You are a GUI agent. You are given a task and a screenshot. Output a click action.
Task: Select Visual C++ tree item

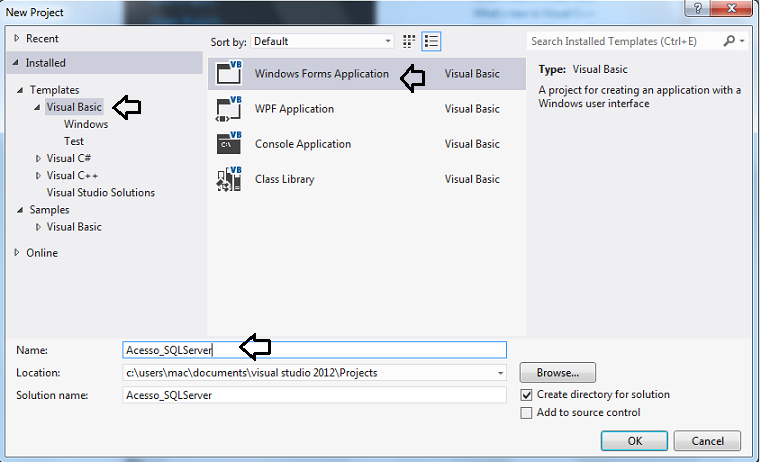[72, 176]
